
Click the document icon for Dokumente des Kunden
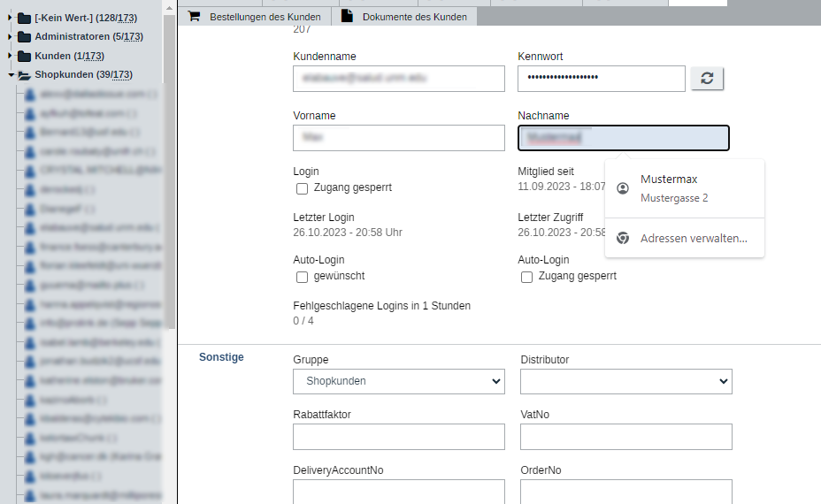(x=347, y=16)
